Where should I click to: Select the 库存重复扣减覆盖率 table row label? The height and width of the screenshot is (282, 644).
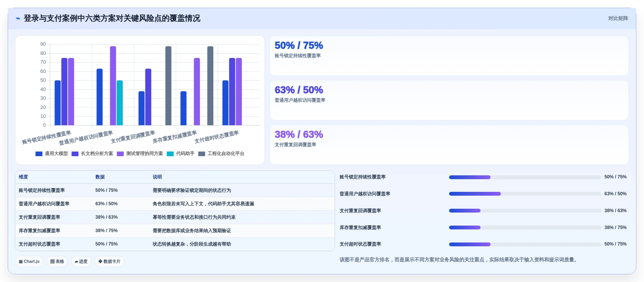[x=40, y=231]
